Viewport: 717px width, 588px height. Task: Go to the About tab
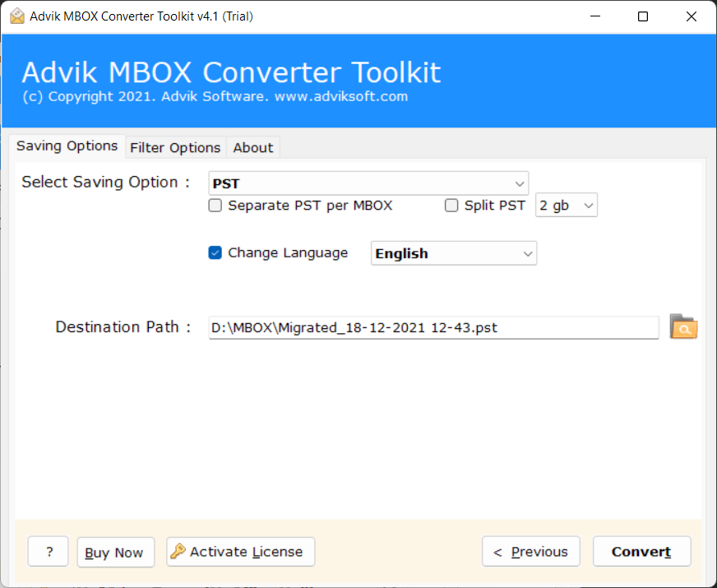253,148
